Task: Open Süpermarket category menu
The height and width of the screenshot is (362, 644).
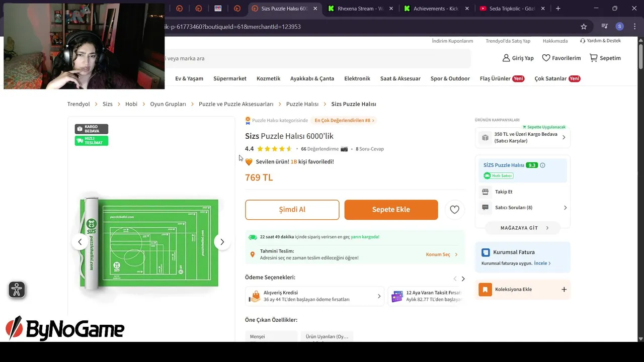Action: (x=230, y=78)
